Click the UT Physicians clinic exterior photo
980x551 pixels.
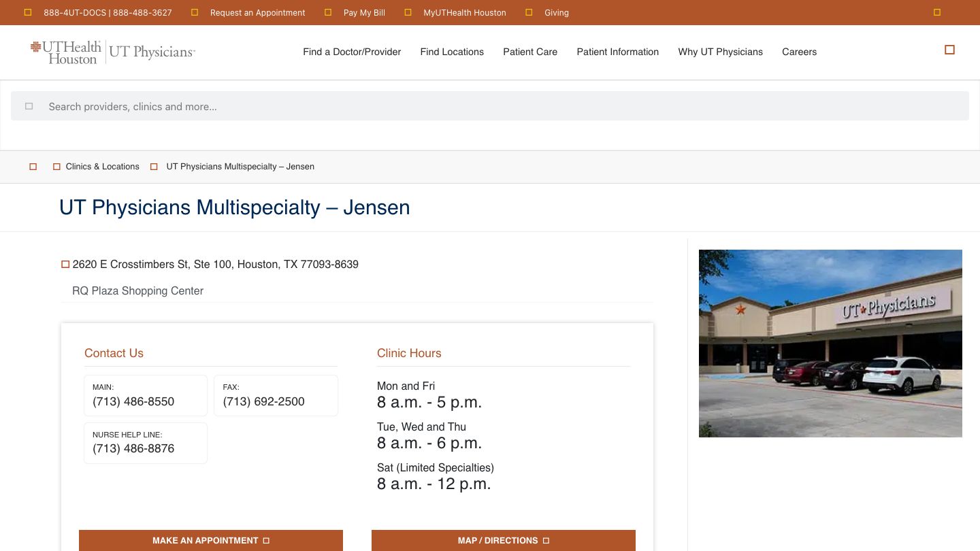click(830, 343)
